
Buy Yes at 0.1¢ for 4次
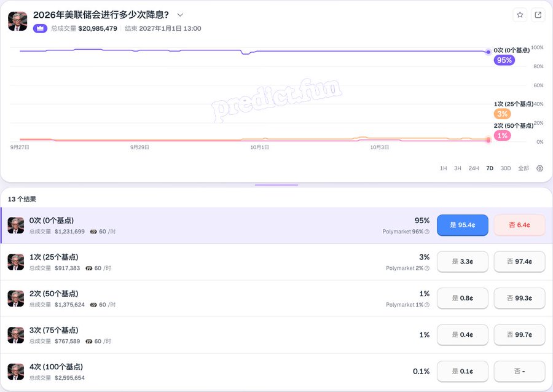click(463, 371)
